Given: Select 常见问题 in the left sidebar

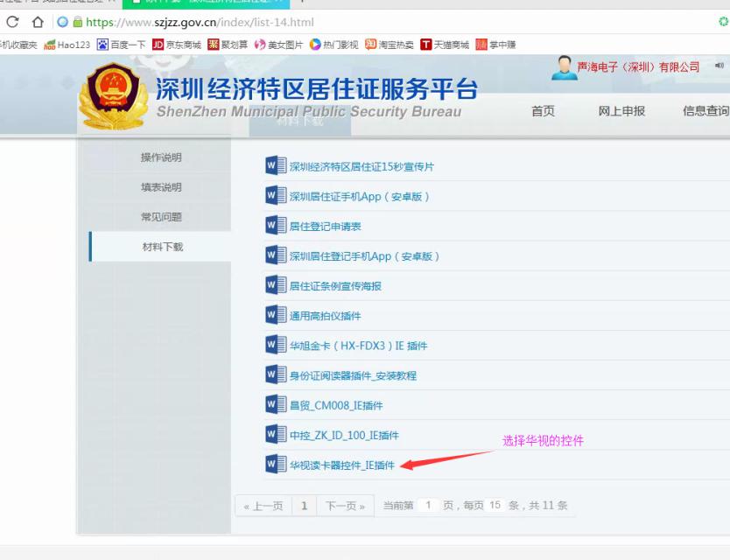Looking at the screenshot, I should click(162, 217).
